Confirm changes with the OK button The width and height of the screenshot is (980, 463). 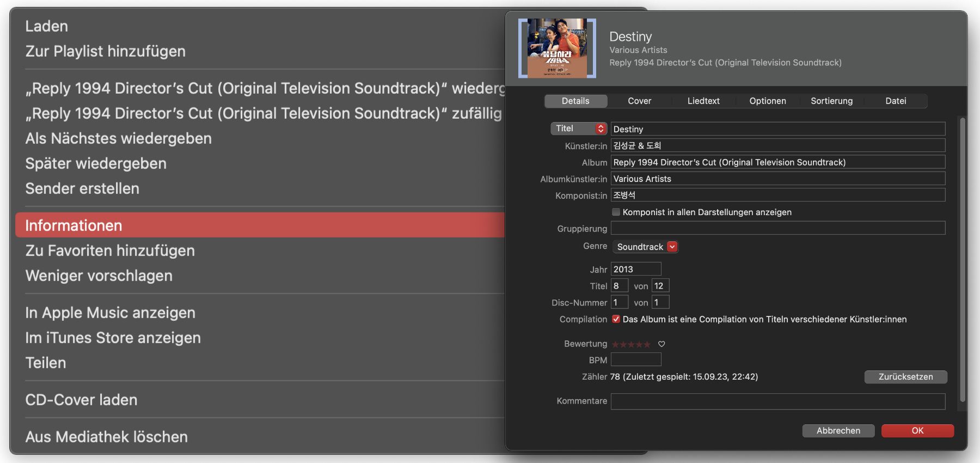[917, 430]
